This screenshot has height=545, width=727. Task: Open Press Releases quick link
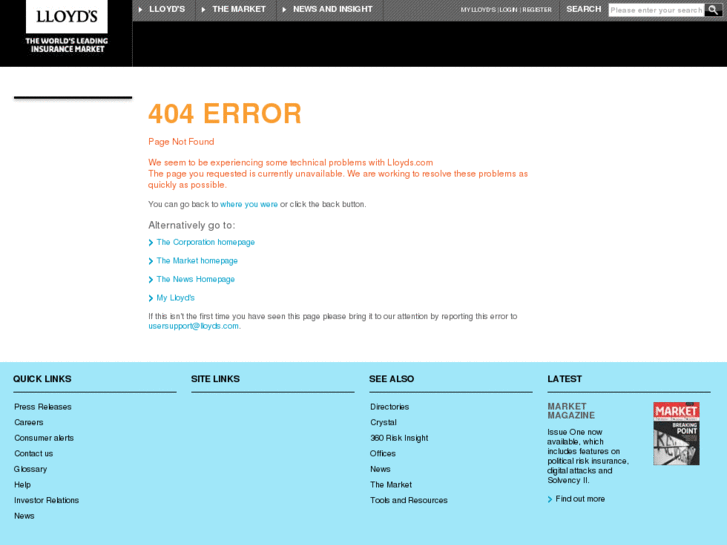43,407
